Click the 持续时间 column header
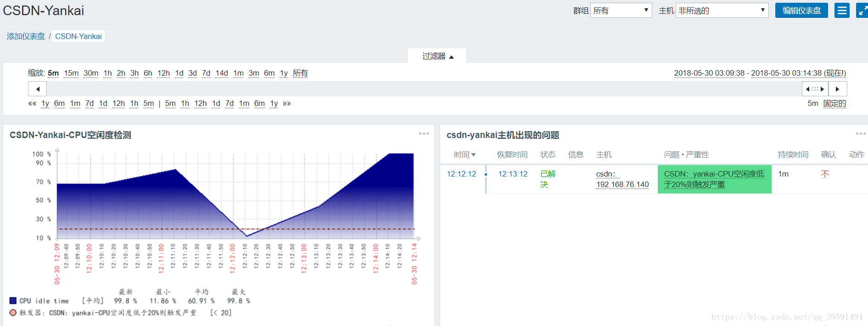This screenshot has height=326, width=868. 793,155
